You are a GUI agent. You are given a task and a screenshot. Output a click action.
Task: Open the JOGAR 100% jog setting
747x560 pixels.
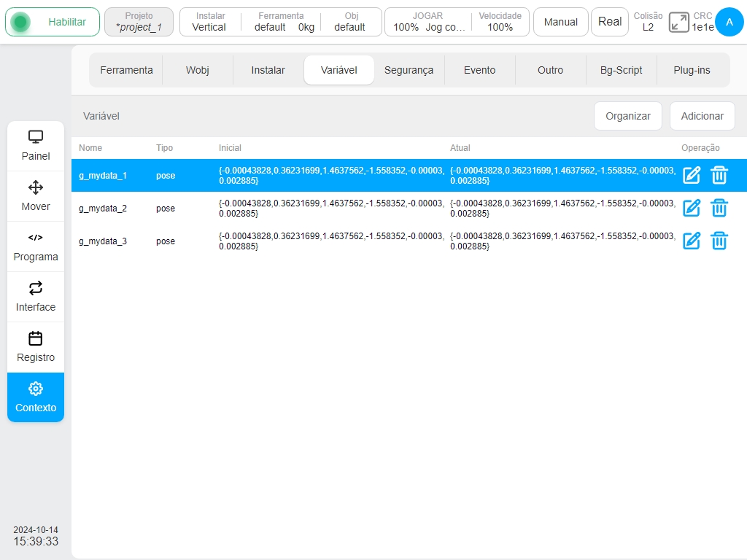pyautogui.click(x=427, y=22)
